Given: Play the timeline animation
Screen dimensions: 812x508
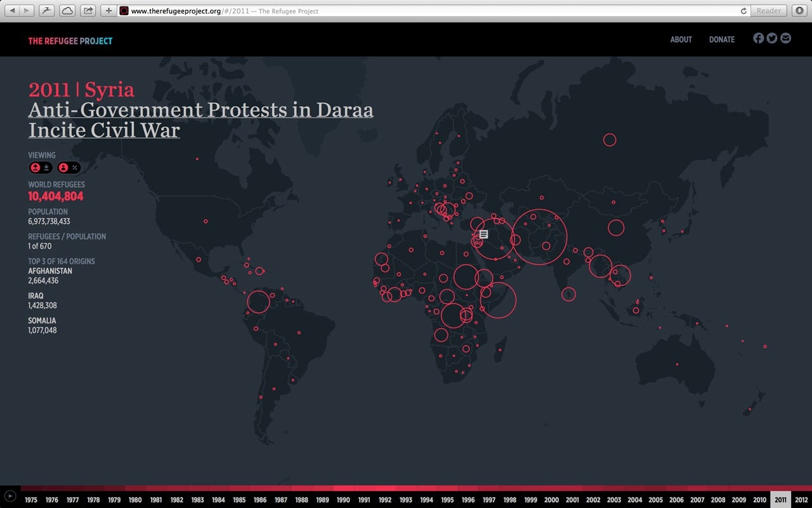Looking at the screenshot, I should point(10,496).
